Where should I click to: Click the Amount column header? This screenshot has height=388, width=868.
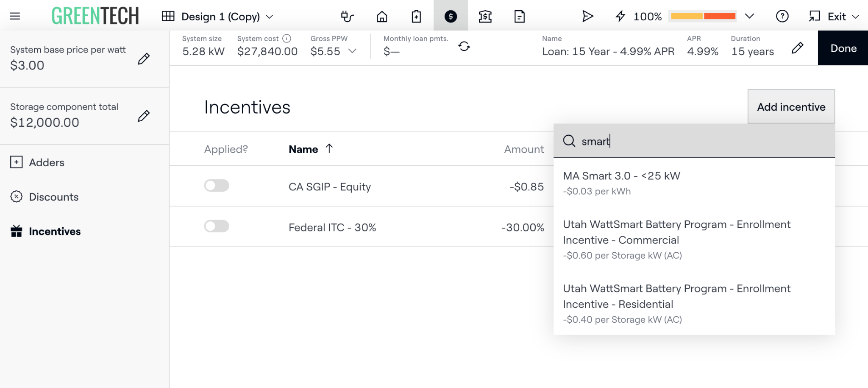[x=524, y=149]
